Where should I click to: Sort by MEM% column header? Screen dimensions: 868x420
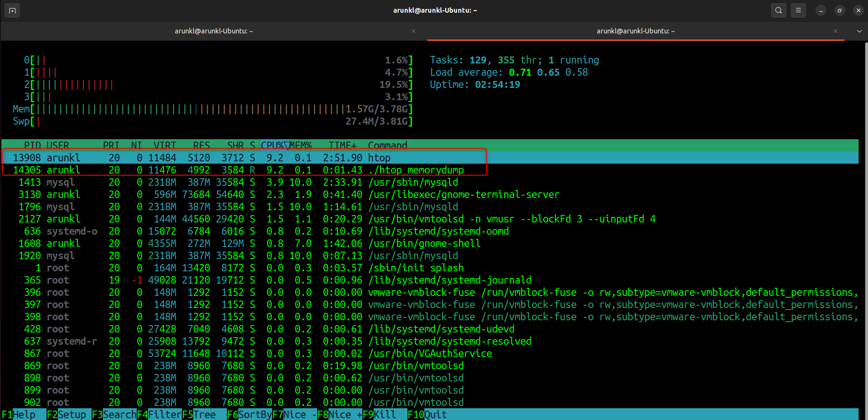point(301,145)
